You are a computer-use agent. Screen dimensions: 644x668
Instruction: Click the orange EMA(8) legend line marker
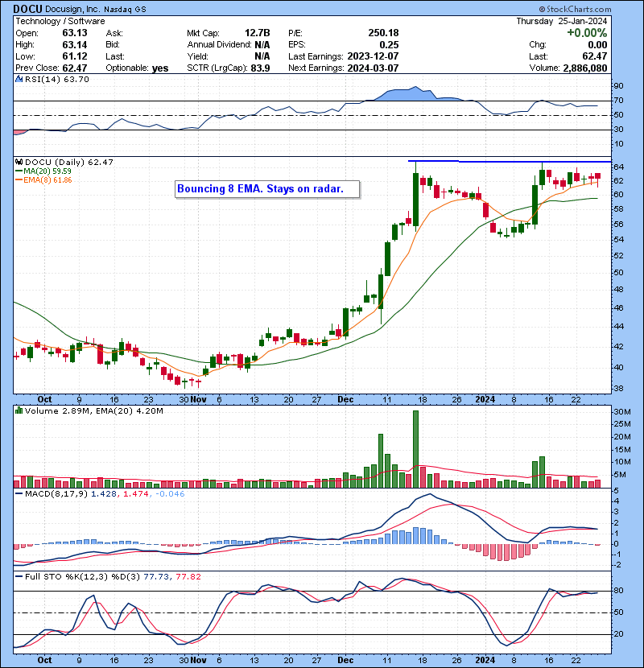19,180
